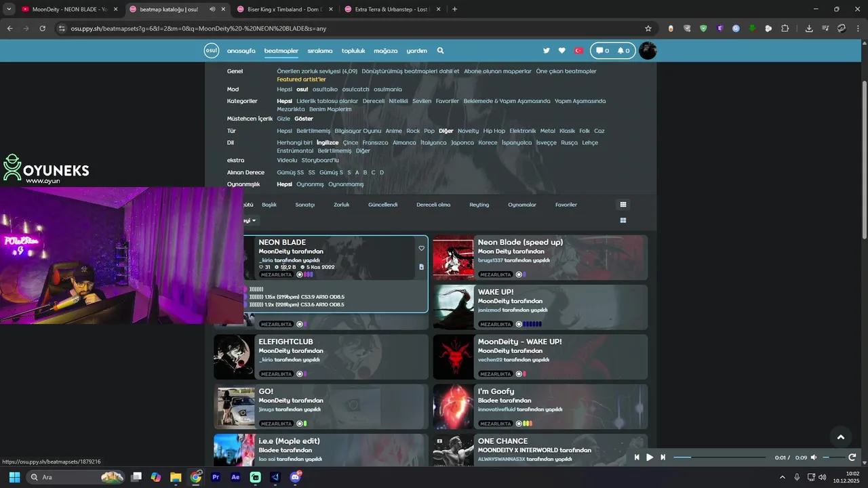
Task: Open Chrome extensions puzzle icon
Action: coord(785,28)
